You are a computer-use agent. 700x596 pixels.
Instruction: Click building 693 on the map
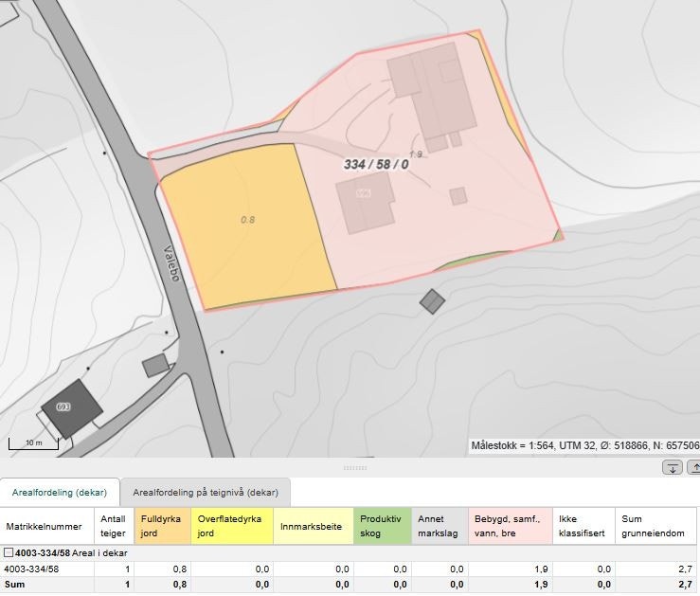[x=72, y=408]
